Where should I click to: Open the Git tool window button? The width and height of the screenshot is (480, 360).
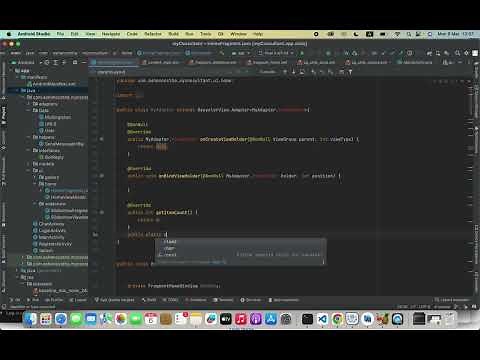[x=15, y=300]
